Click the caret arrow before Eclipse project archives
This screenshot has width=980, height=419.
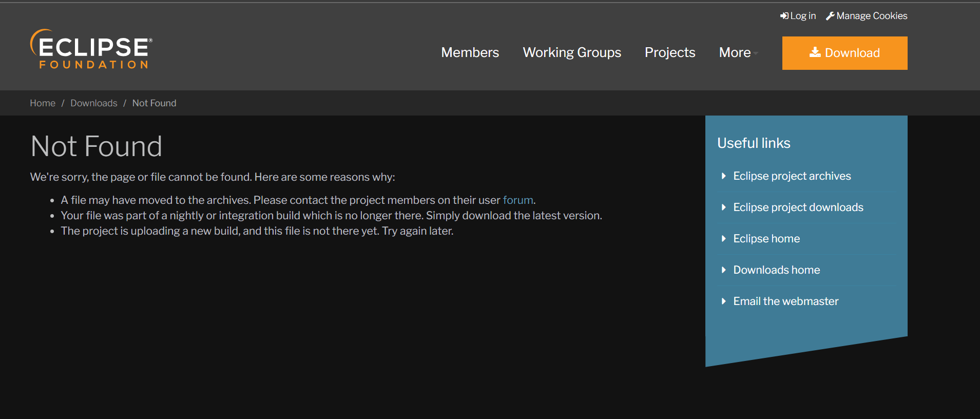tap(723, 176)
